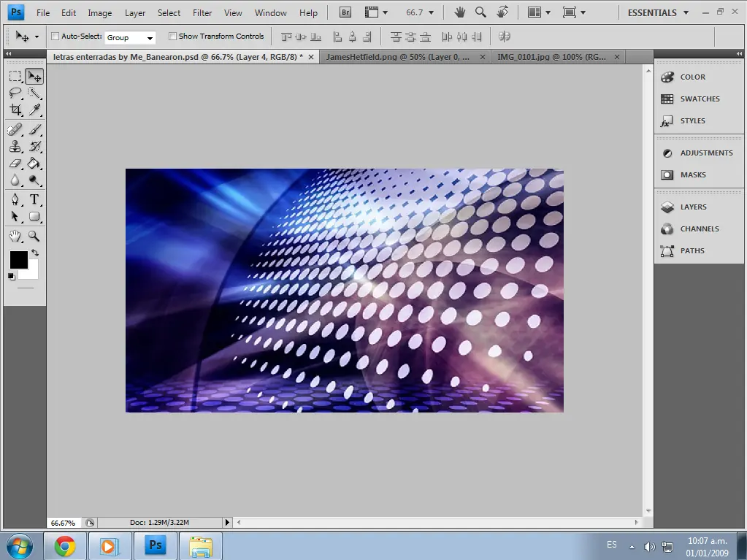Select the Eyedropper tool
Viewport: 747px width, 560px height.
click(34, 110)
